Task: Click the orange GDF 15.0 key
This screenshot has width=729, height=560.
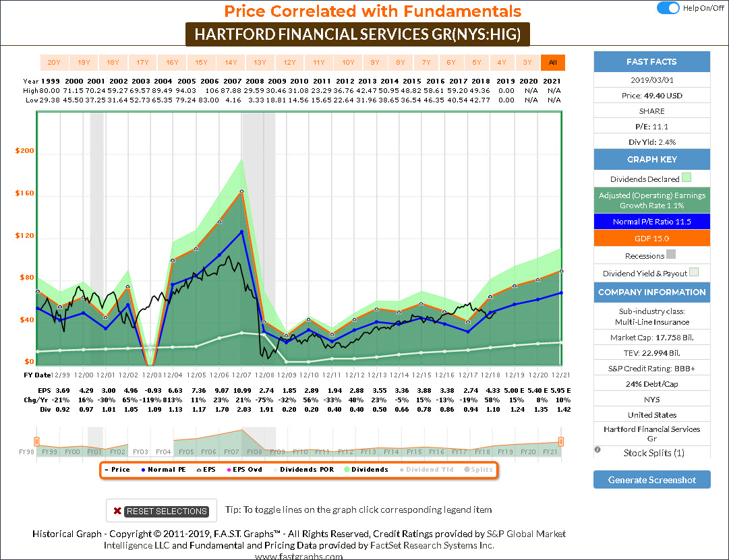Action: (x=651, y=238)
